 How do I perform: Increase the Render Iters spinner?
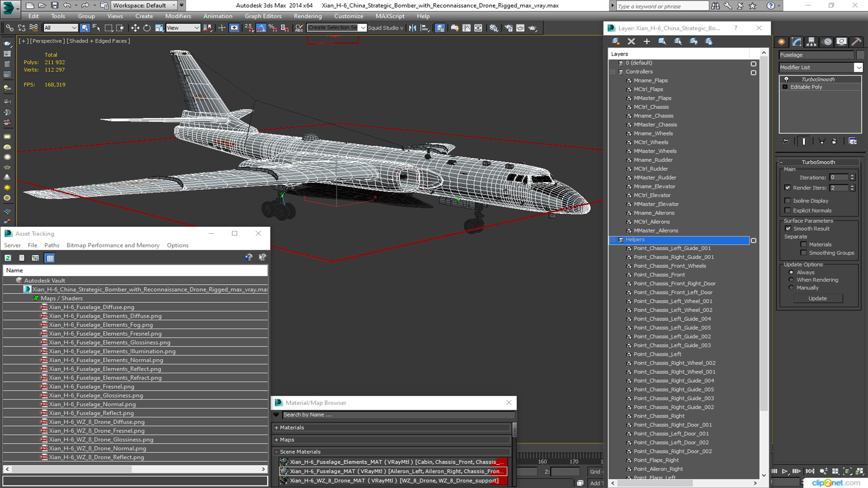[x=852, y=186]
